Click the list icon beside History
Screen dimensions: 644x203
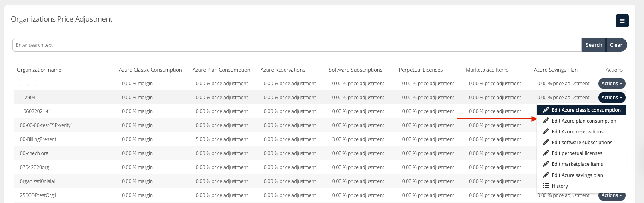(x=546, y=186)
